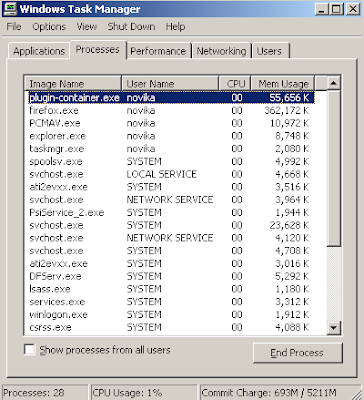Select the services.exe process
Viewport: 364px width, 400px height.
(171, 302)
